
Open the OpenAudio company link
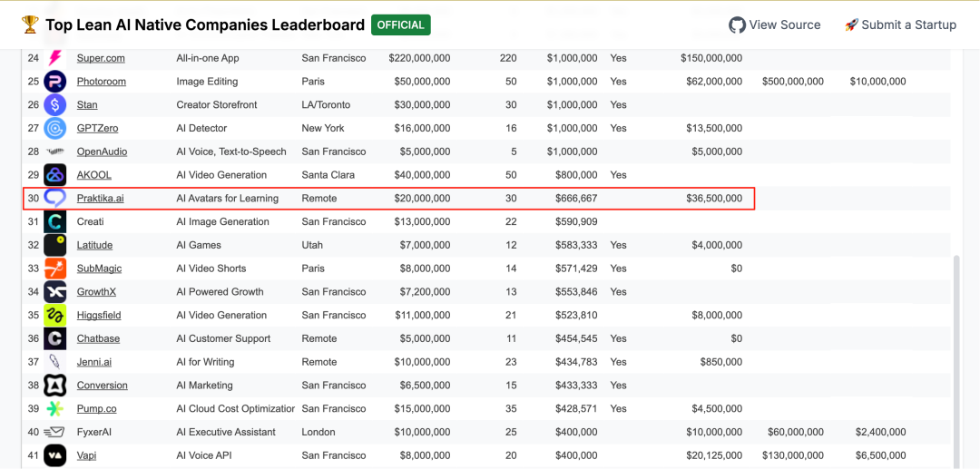click(x=102, y=151)
